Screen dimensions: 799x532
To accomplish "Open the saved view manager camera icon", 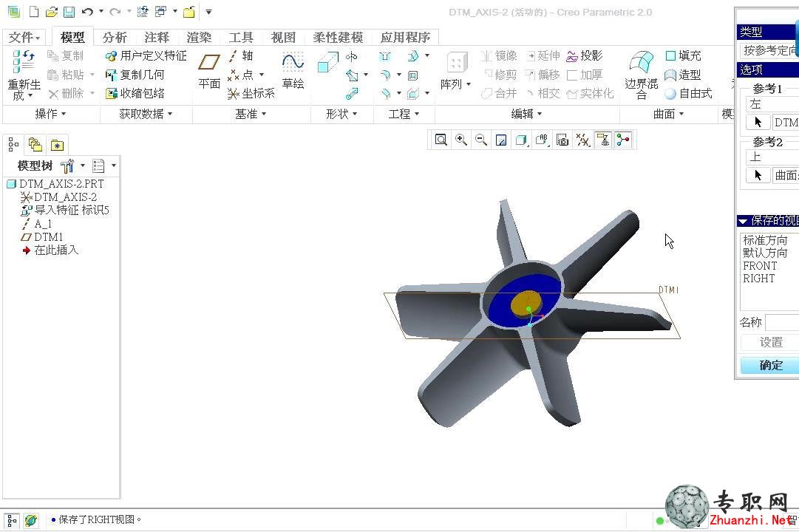I will [562, 140].
